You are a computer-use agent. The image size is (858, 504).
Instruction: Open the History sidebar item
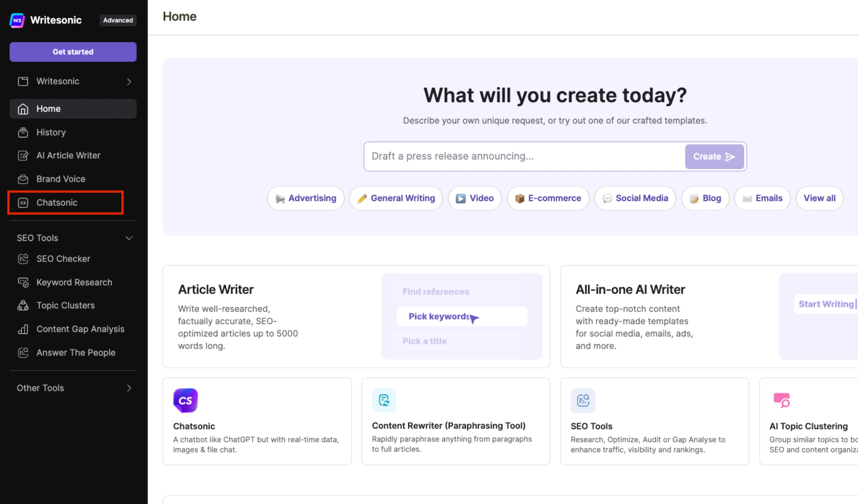click(51, 132)
